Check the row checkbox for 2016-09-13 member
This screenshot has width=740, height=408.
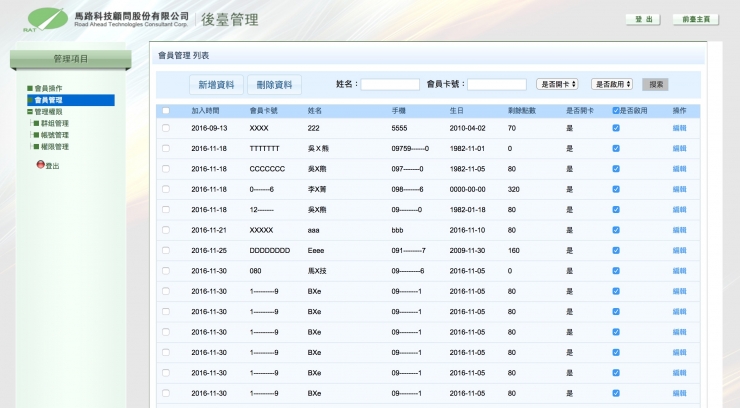click(x=166, y=128)
